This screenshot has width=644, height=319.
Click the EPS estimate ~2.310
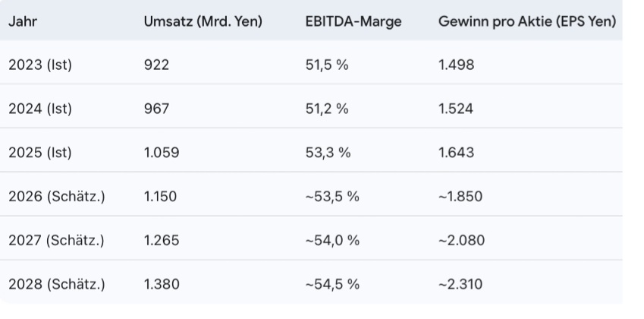coord(460,285)
